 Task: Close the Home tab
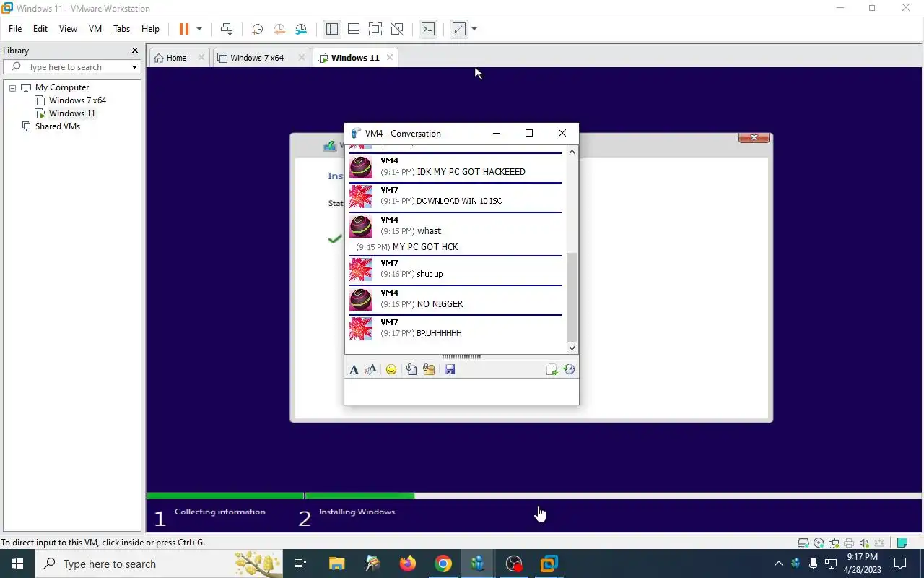tap(201, 58)
